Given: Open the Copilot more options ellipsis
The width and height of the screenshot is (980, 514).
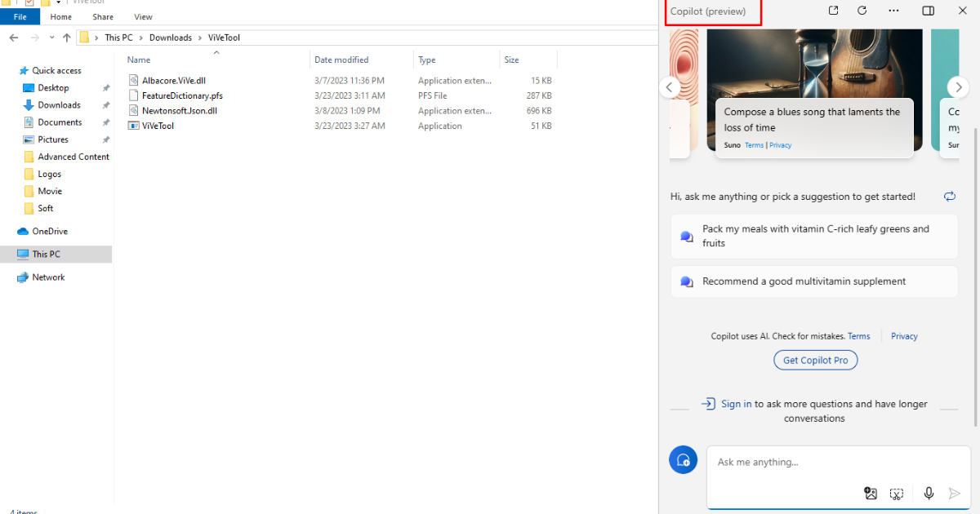Looking at the screenshot, I should (893, 11).
